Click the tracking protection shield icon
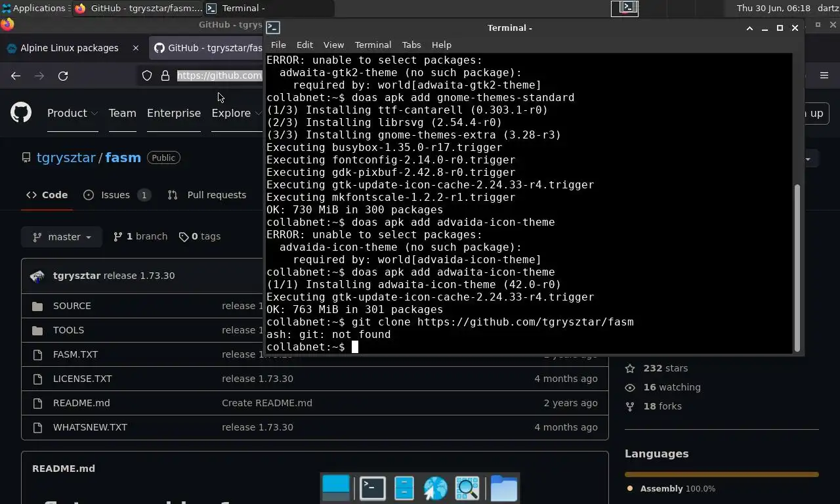 (147, 75)
